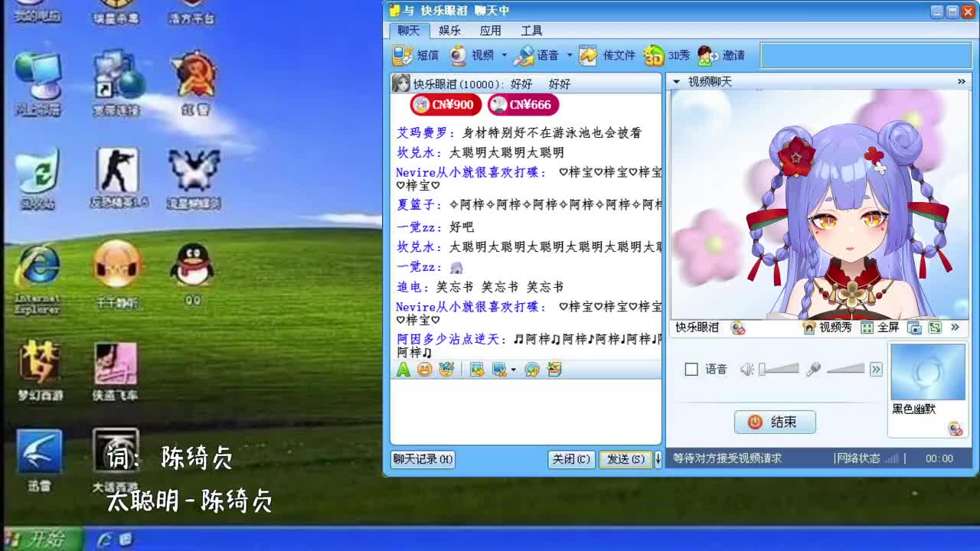Screen dimensions: 980x551
Task: Click the blue banner box beside 邀请
Action: point(867,55)
